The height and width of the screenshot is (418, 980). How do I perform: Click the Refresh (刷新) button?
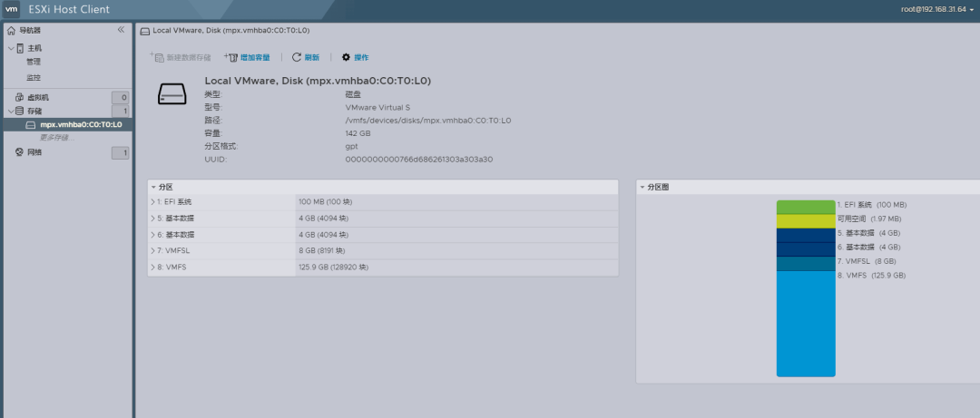point(306,57)
